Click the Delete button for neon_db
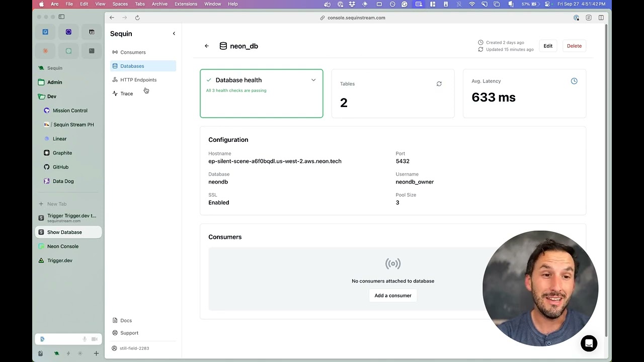The width and height of the screenshot is (644, 362). pyautogui.click(x=574, y=46)
